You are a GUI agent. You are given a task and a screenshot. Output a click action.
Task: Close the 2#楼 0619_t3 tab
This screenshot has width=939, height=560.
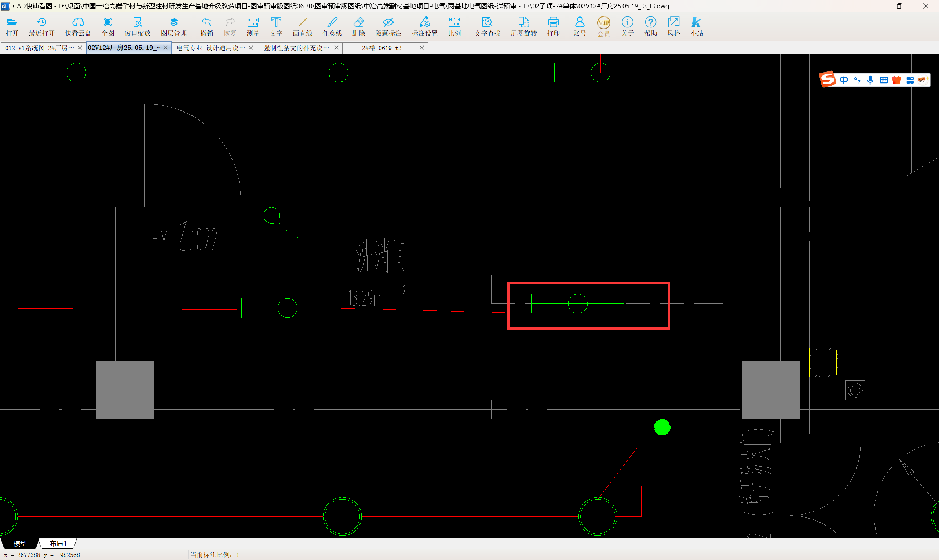[422, 48]
